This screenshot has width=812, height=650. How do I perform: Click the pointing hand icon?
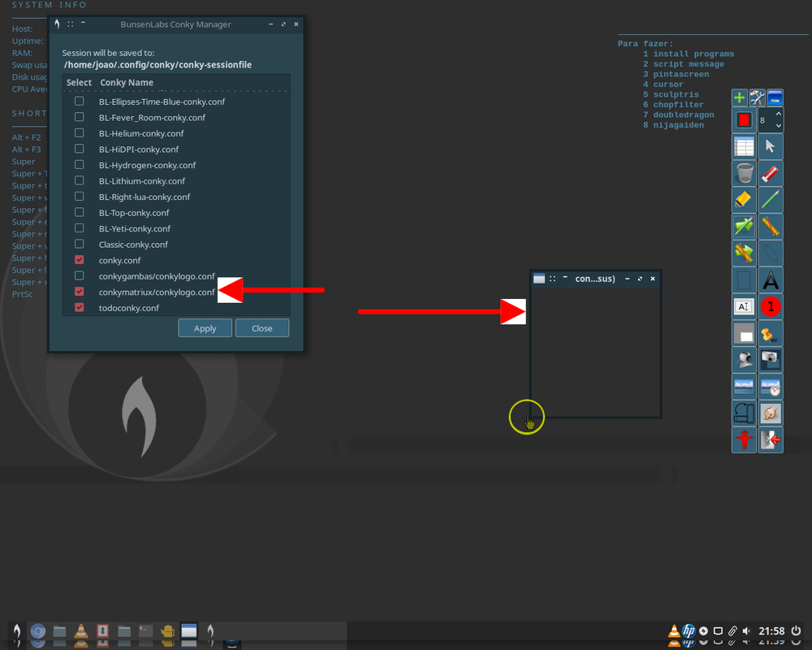click(x=771, y=413)
